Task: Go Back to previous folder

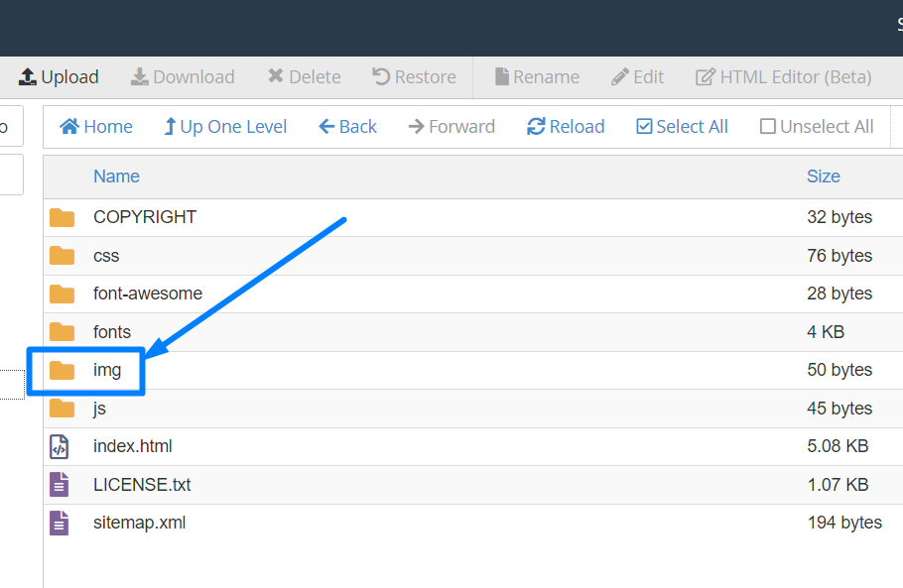Action: pyautogui.click(x=347, y=127)
